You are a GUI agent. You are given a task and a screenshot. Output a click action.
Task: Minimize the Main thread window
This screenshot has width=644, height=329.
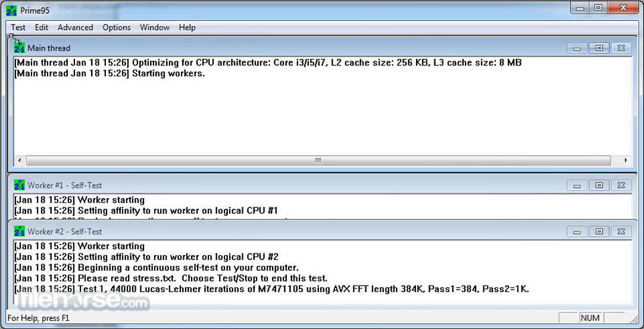coord(577,48)
